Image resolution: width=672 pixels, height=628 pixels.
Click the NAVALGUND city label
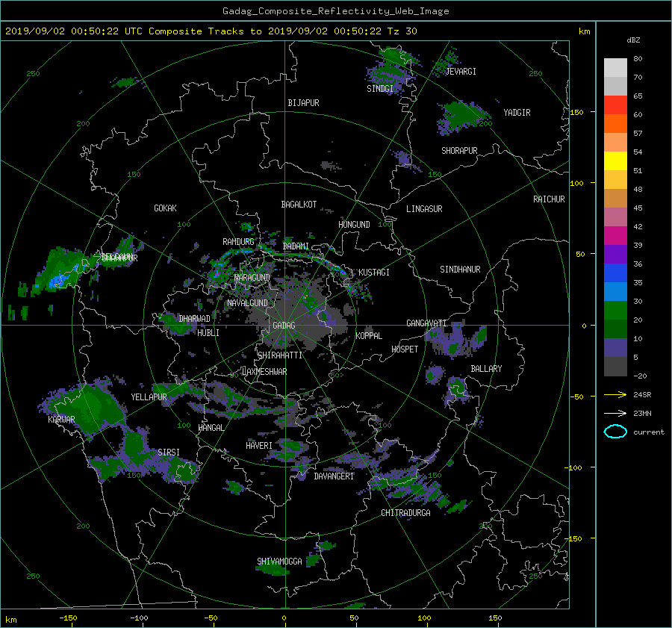(x=247, y=303)
